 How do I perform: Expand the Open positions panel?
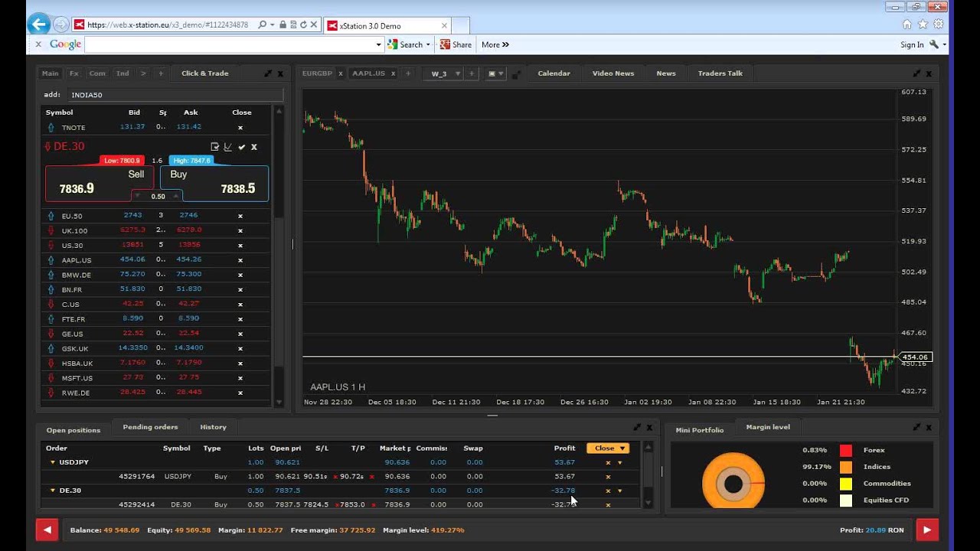(637, 427)
